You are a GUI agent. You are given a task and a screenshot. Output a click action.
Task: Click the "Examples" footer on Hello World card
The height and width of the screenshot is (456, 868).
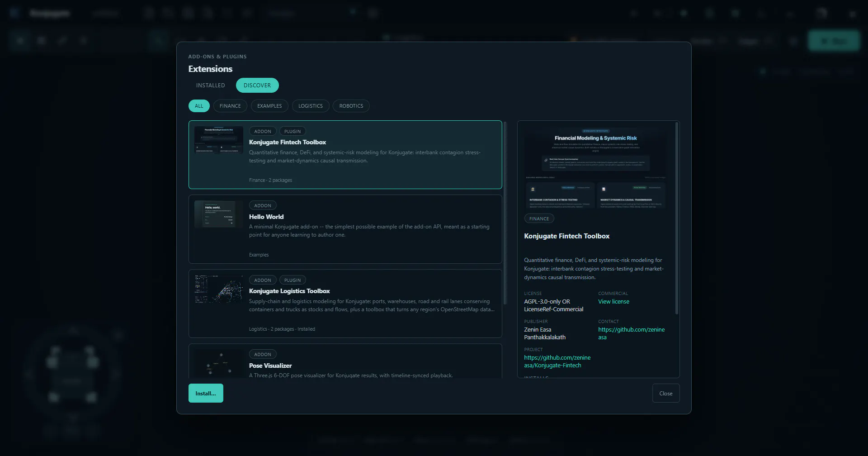tap(259, 255)
